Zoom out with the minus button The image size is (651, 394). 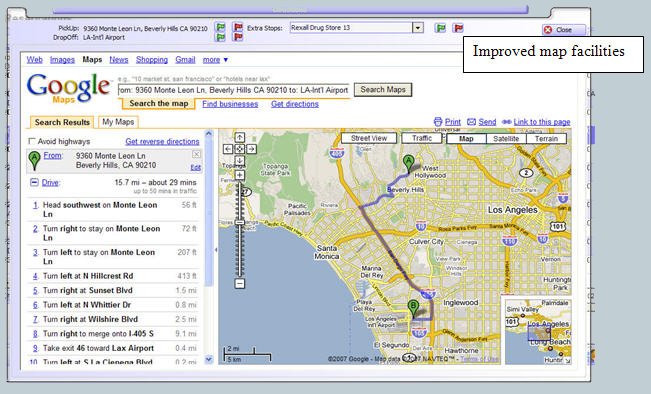[240, 284]
